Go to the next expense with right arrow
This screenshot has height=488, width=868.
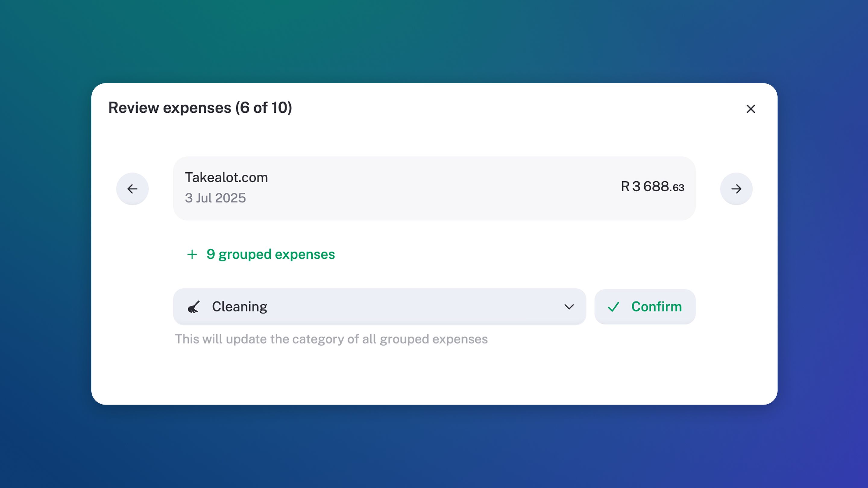(x=736, y=189)
